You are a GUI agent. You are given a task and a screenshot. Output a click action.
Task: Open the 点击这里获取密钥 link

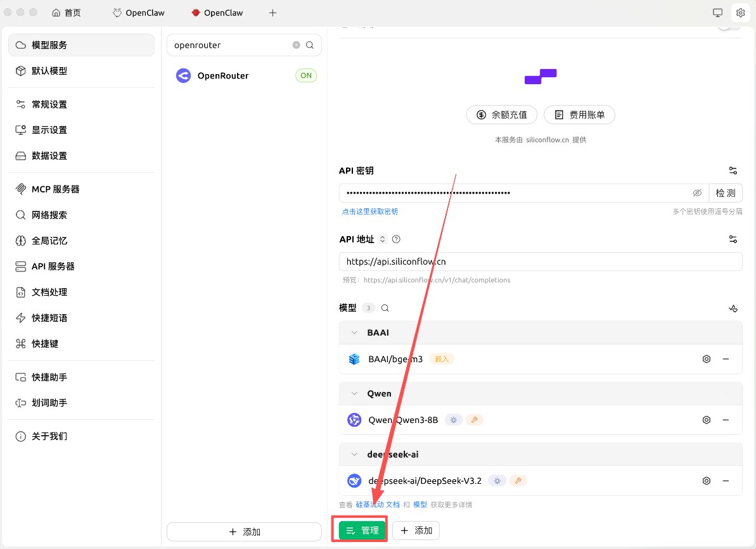point(369,211)
